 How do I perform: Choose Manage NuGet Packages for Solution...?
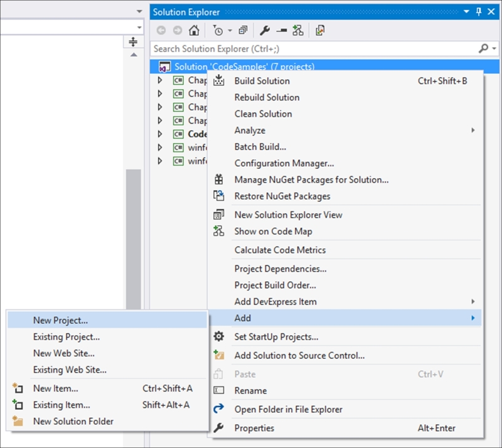coord(345,180)
